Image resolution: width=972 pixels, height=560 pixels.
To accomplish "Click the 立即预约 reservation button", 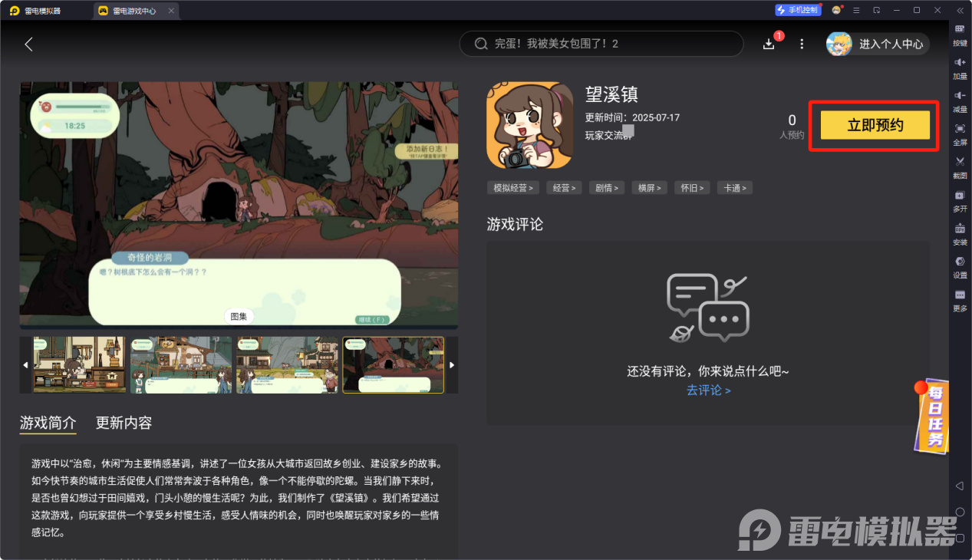I will coord(874,124).
